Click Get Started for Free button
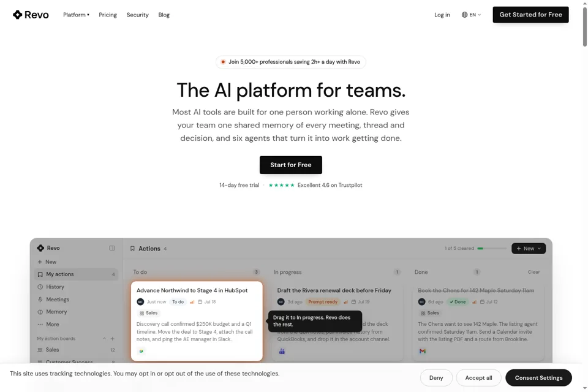This screenshot has width=588, height=392. pyautogui.click(x=530, y=15)
